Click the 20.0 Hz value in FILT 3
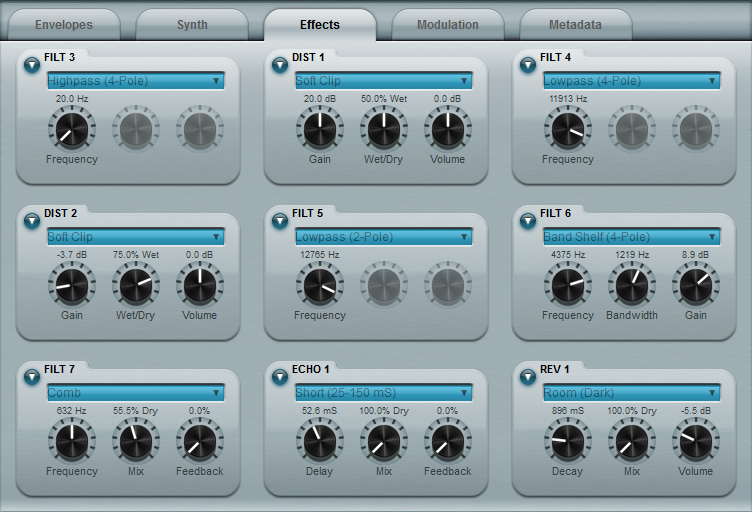The width and height of the screenshot is (752, 512). (72, 99)
